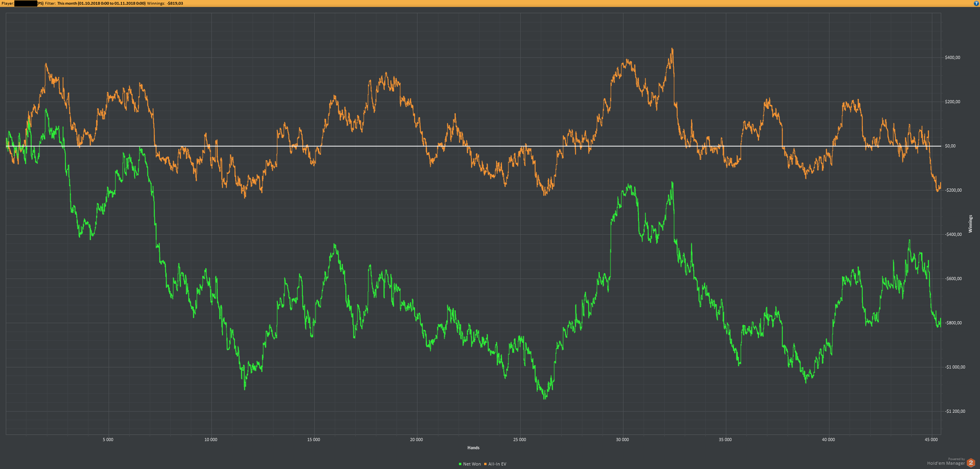Click the 25 000 hands axis tick
The image size is (980, 469).
coord(519,440)
